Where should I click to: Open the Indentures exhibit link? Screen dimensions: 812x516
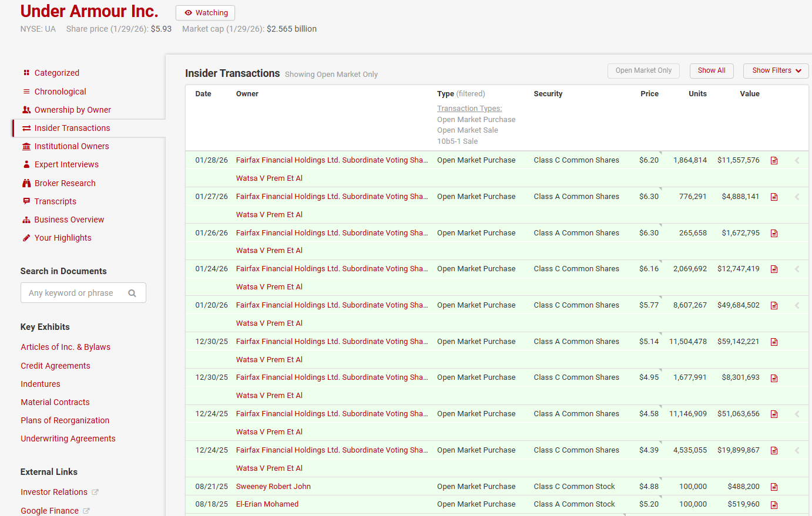(x=41, y=384)
